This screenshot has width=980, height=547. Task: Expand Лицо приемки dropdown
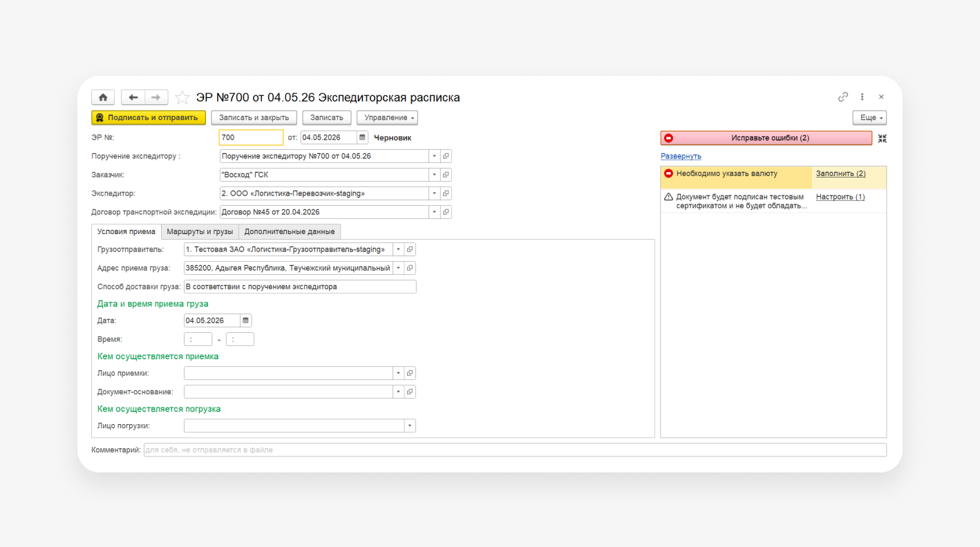click(398, 373)
